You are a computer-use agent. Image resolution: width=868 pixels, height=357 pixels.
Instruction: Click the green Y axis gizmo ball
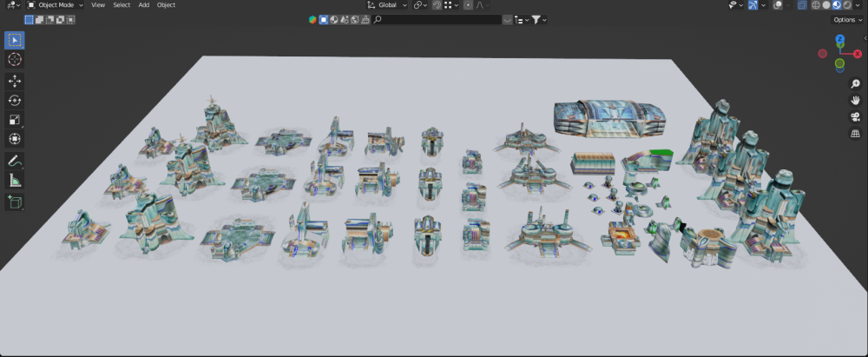pos(840,64)
